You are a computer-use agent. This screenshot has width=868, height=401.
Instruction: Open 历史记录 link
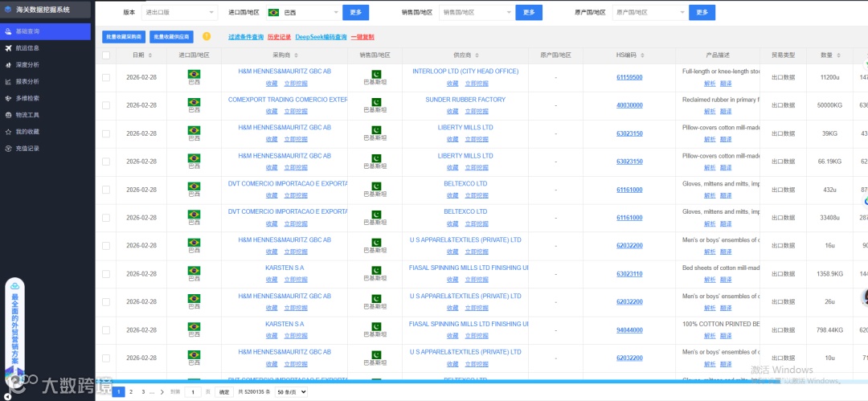tap(279, 37)
